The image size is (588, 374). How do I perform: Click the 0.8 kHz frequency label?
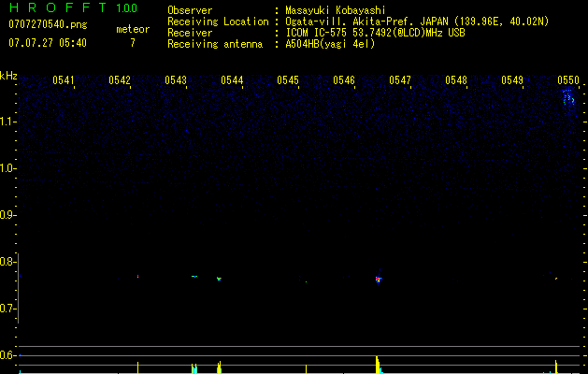pyautogui.click(x=8, y=262)
